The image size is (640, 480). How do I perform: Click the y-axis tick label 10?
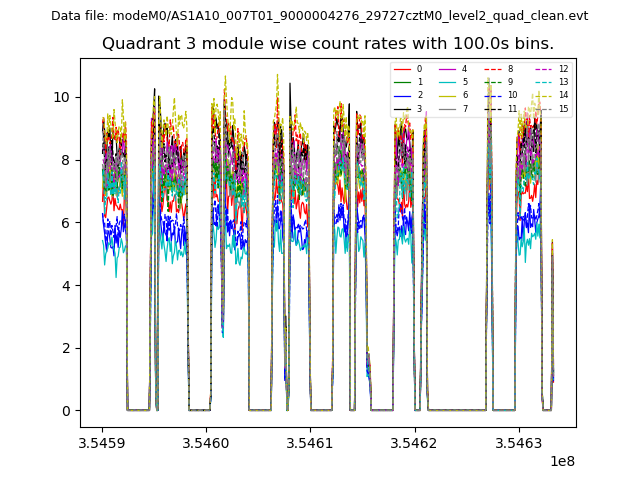tap(62, 97)
